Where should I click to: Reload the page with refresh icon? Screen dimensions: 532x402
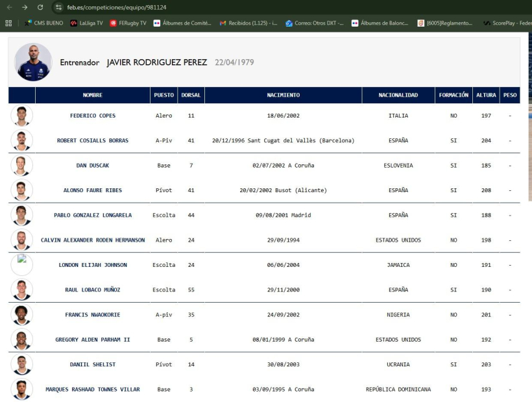(x=40, y=7)
